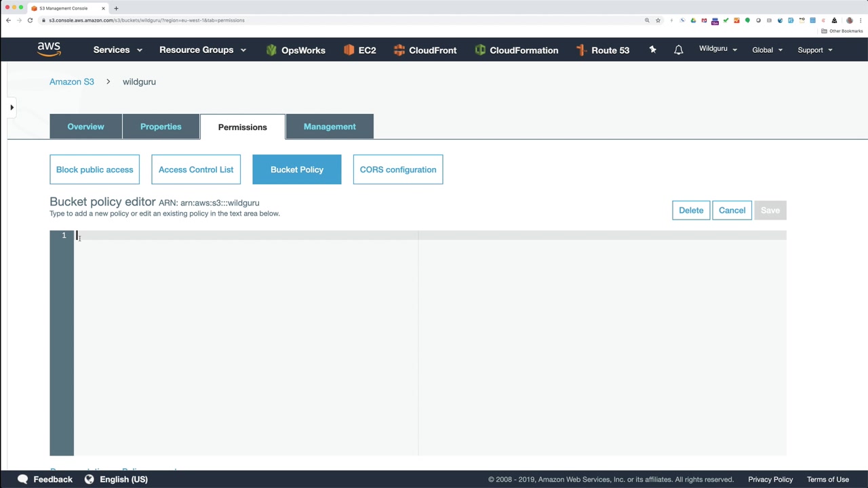Click the browser profile avatar

pyautogui.click(x=850, y=20)
